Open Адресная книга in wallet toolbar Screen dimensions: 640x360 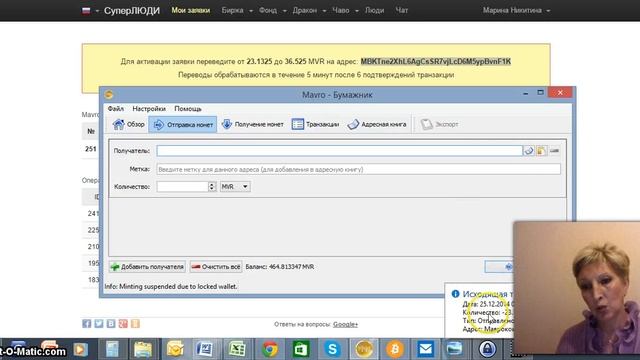(376, 124)
